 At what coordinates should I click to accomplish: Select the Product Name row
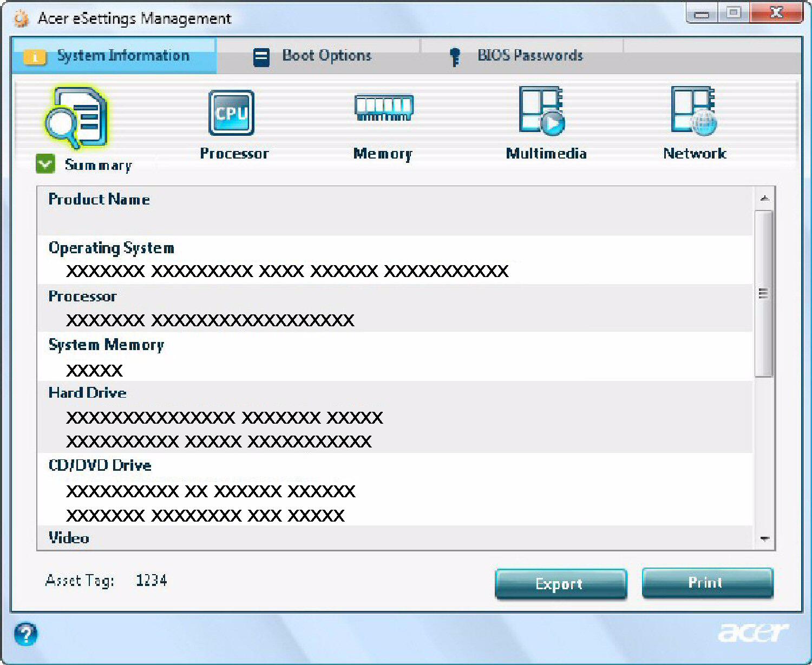[395, 210]
